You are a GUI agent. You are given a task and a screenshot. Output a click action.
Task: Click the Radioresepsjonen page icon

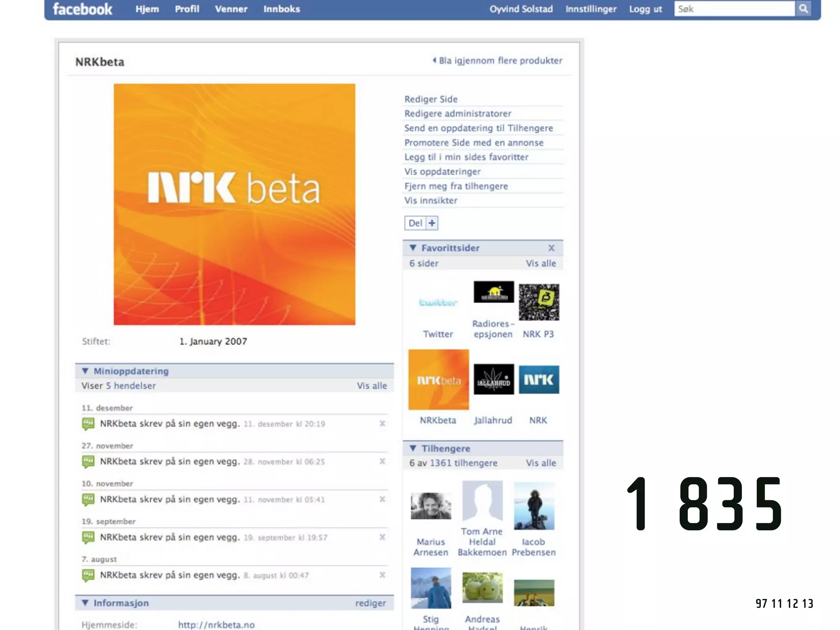point(493,292)
